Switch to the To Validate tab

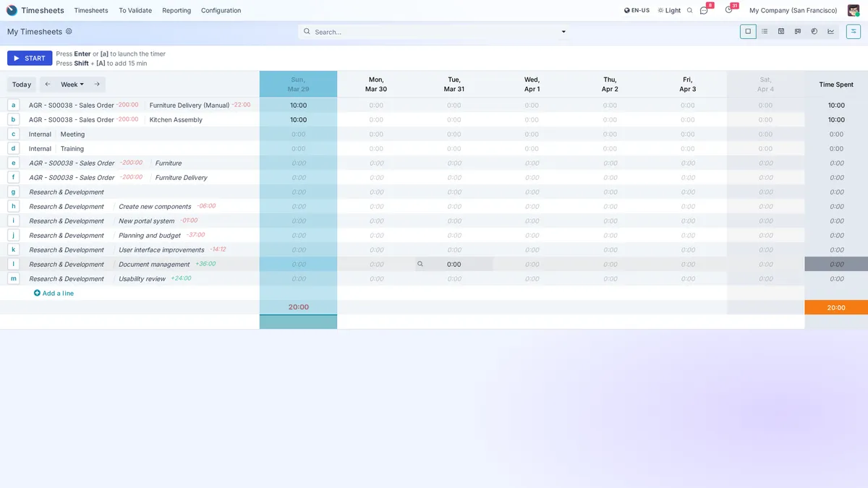click(135, 10)
